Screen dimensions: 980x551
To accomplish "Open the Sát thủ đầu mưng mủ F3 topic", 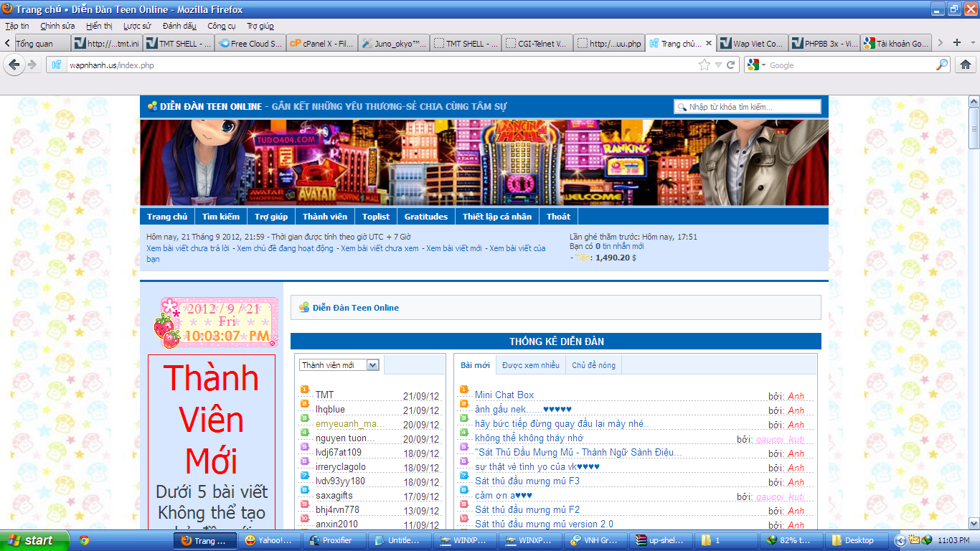I will pyautogui.click(x=527, y=481).
